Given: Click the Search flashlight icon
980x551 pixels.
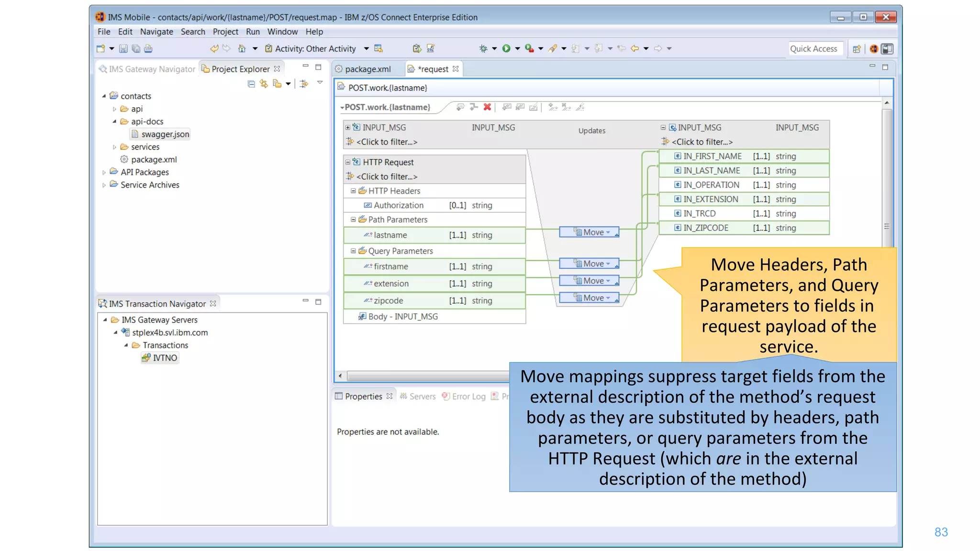Looking at the screenshot, I should (x=553, y=48).
